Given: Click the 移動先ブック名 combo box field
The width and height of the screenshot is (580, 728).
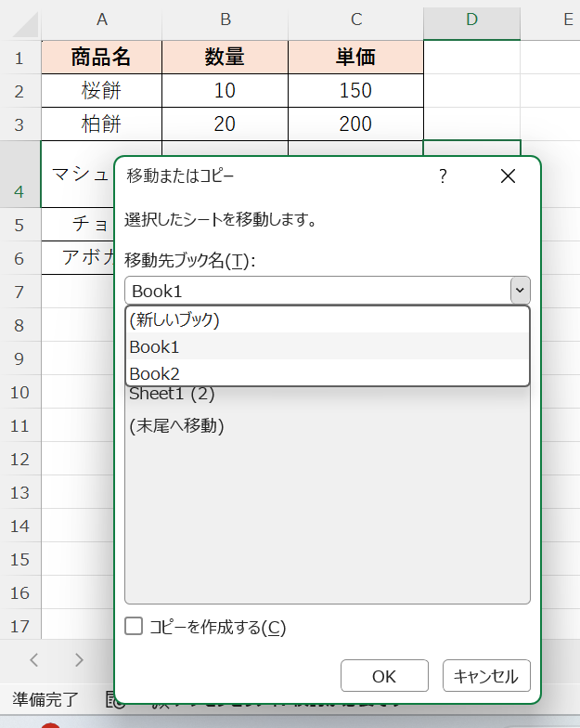Looking at the screenshot, I should click(x=316, y=291).
